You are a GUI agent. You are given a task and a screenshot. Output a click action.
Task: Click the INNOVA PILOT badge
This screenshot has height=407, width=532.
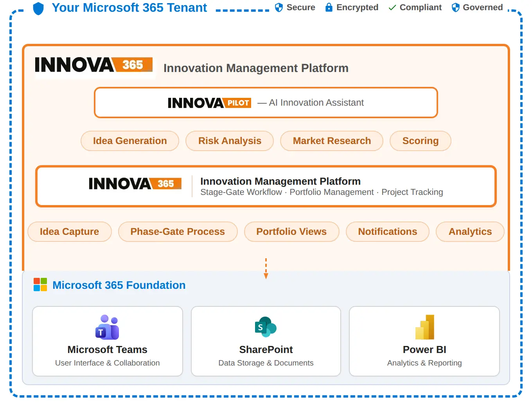(209, 103)
